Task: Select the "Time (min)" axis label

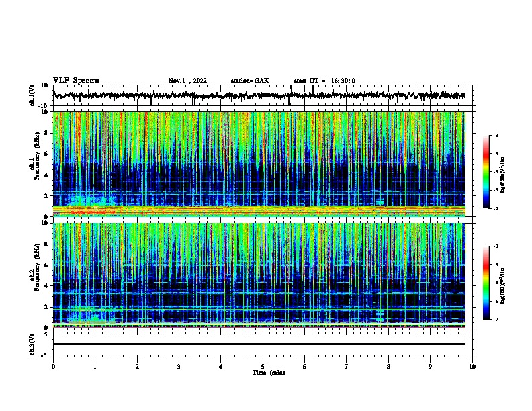Action: [269, 373]
